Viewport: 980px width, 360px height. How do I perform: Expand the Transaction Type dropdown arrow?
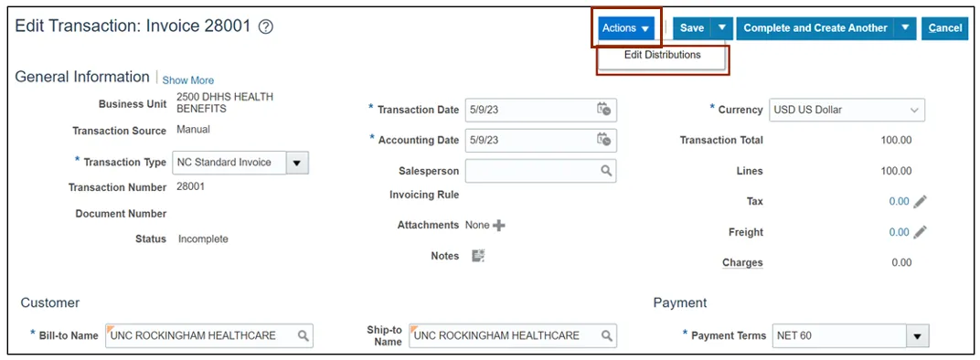point(297,163)
